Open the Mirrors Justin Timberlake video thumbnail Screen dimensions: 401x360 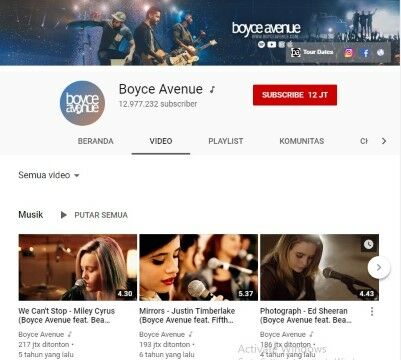(198, 267)
